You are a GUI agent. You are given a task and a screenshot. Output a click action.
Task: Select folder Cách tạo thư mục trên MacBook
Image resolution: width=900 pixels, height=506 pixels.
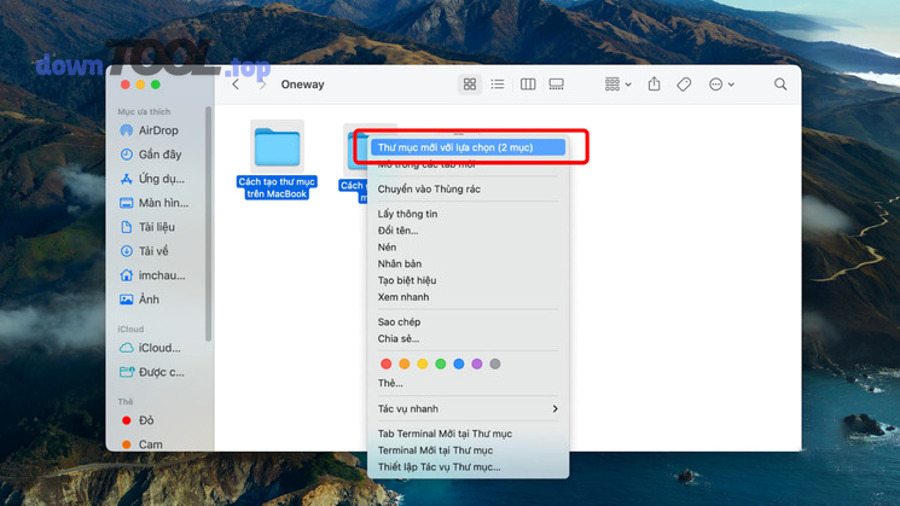pos(277,160)
